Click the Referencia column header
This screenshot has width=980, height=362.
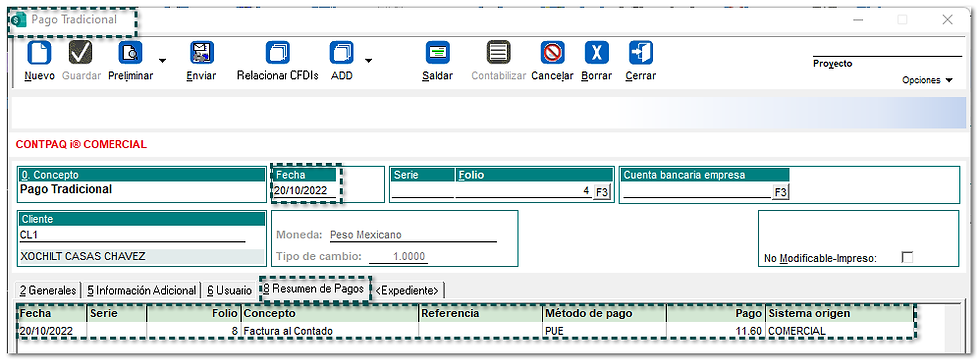480,313
